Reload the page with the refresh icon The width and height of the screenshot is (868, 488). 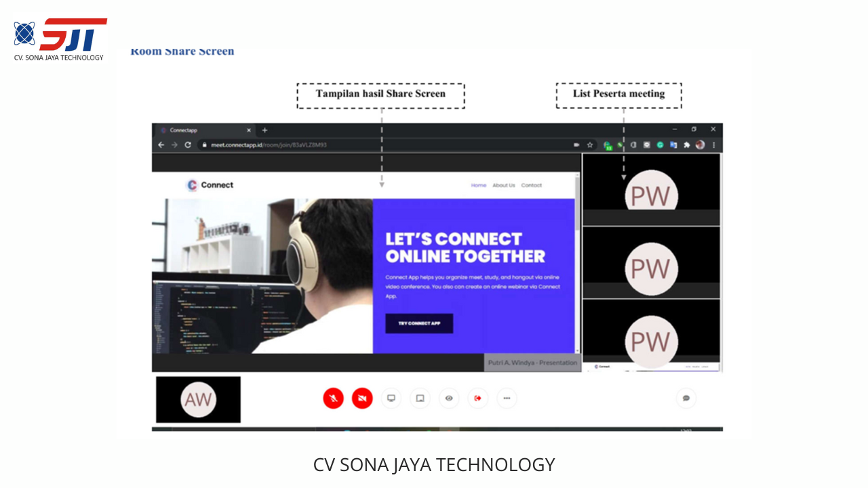point(188,145)
